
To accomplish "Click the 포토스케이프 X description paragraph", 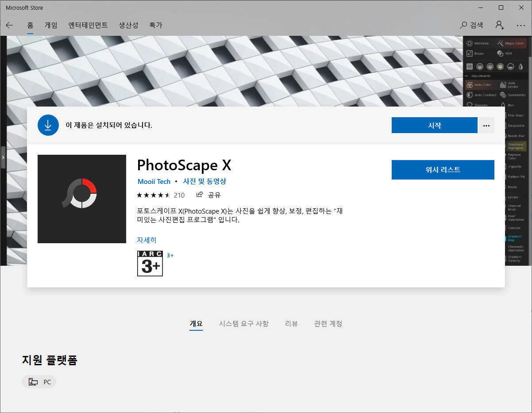I will click(240, 215).
